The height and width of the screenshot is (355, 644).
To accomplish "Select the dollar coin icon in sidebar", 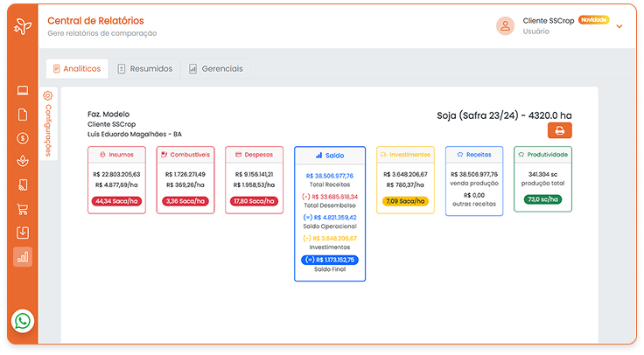I will [23, 138].
